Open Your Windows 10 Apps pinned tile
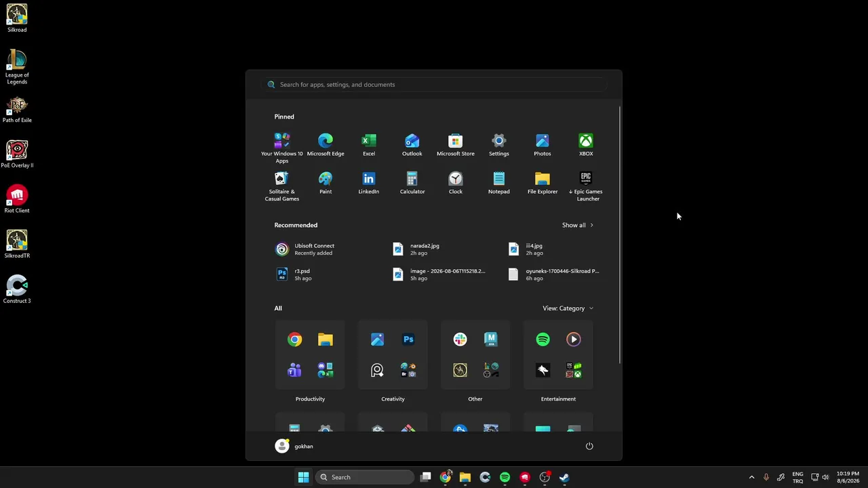This screenshot has height=488, width=868. (x=282, y=148)
